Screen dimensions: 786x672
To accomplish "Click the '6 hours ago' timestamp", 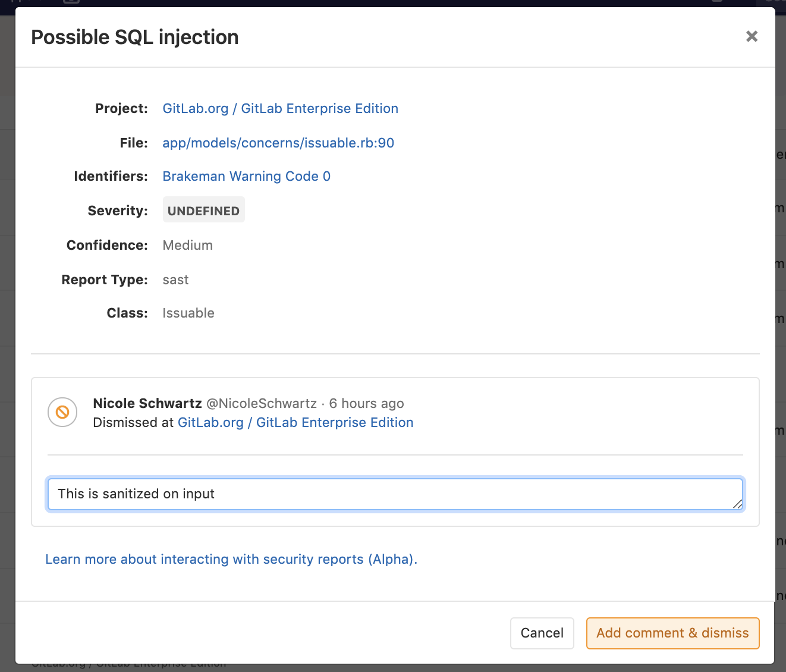I will (x=367, y=403).
